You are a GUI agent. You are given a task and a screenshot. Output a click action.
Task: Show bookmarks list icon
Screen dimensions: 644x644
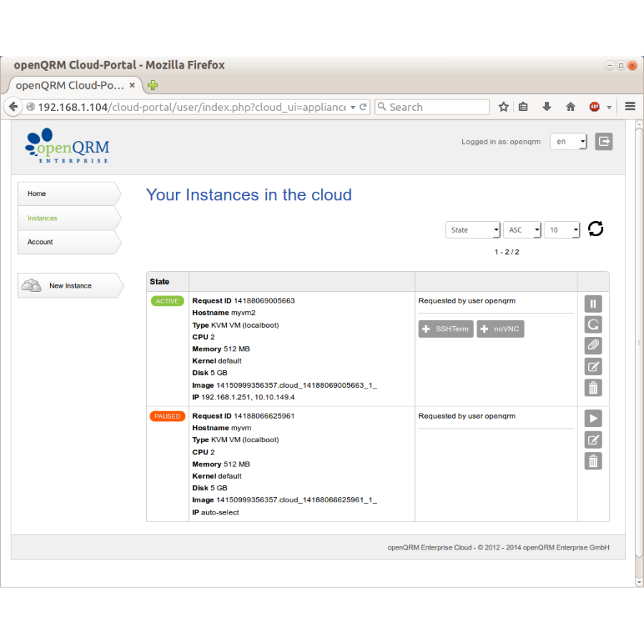pyautogui.click(x=523, y=107)
